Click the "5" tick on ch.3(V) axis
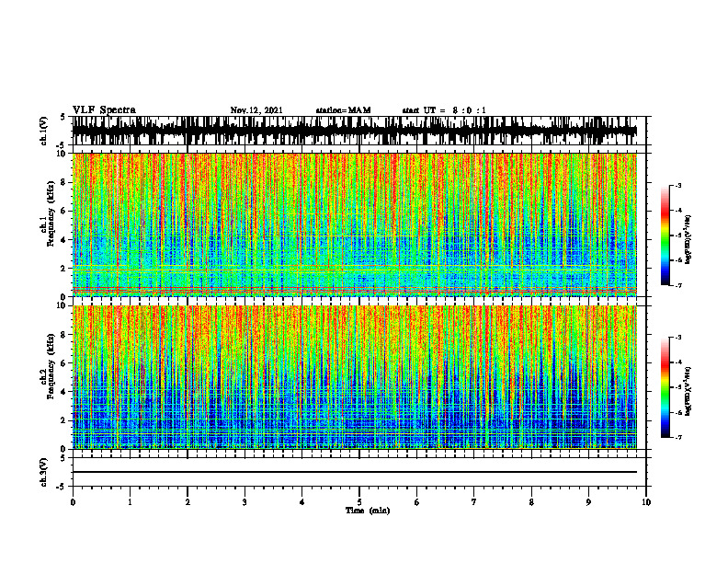 (63, 458)
